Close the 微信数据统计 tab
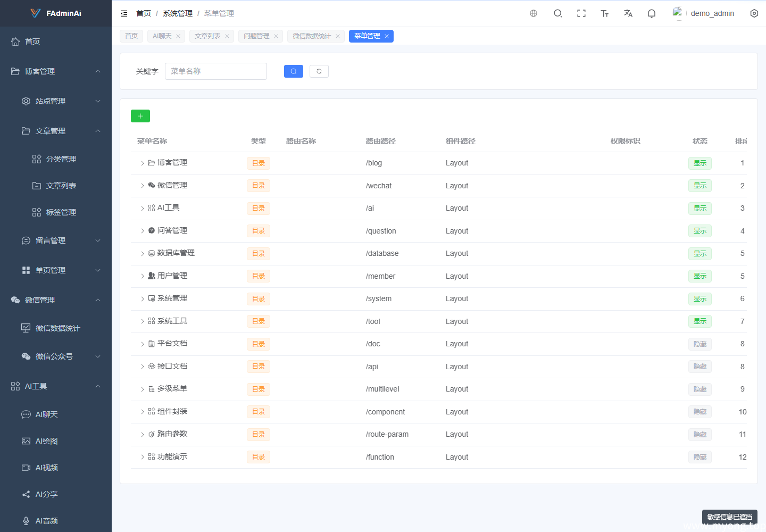 pos(338,36)
